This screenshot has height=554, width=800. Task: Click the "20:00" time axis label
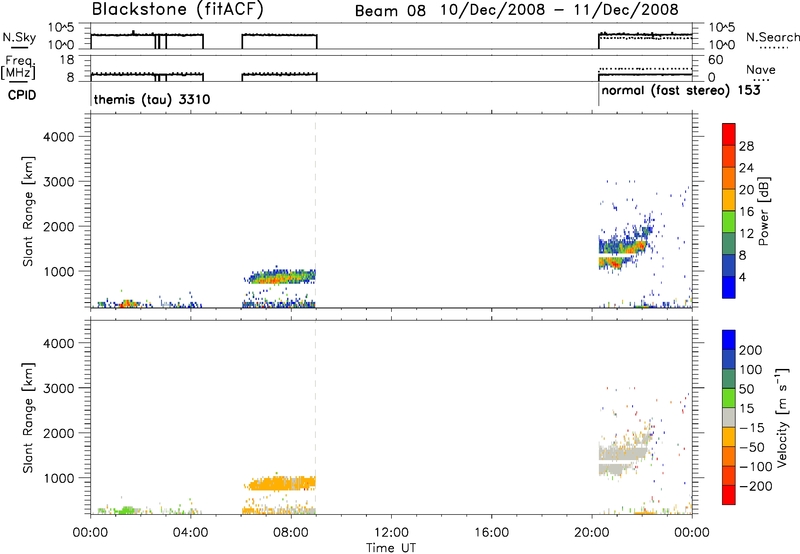[x=592, y=533]
